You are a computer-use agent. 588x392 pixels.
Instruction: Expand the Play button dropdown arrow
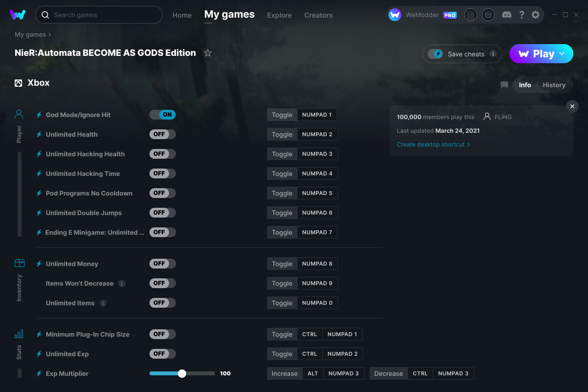coord(562,54)
